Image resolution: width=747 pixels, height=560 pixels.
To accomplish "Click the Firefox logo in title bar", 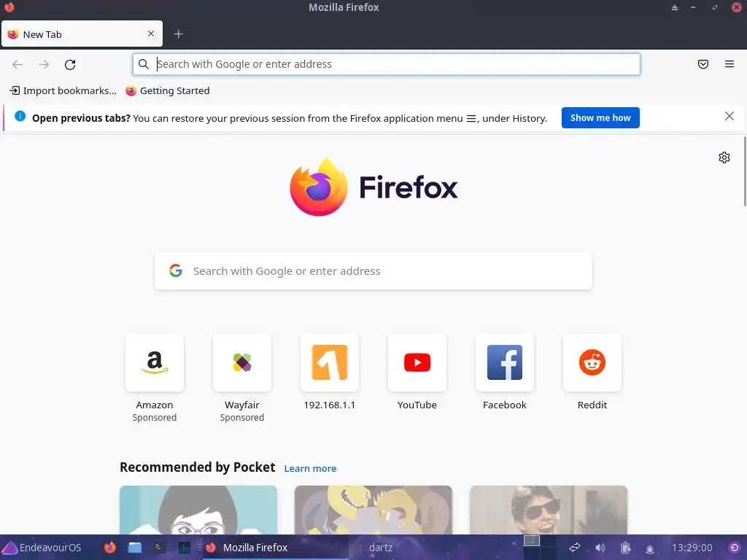I will pyautogui.click(x=9, y=7).
